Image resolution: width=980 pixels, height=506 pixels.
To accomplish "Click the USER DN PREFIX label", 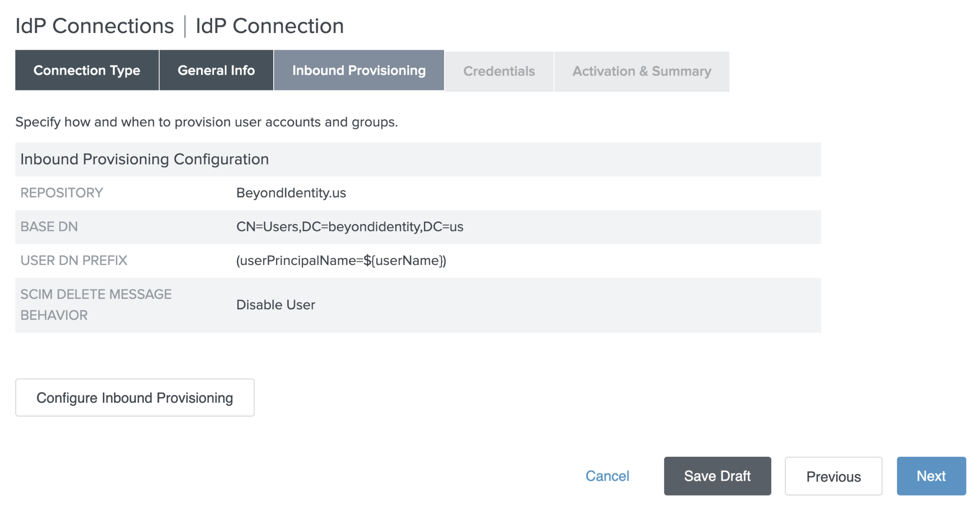I will 74,261.
